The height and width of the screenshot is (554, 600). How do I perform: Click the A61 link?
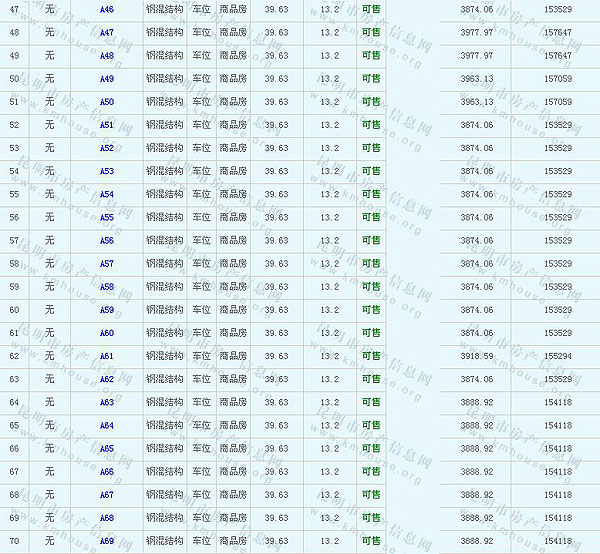click(107, 356)
